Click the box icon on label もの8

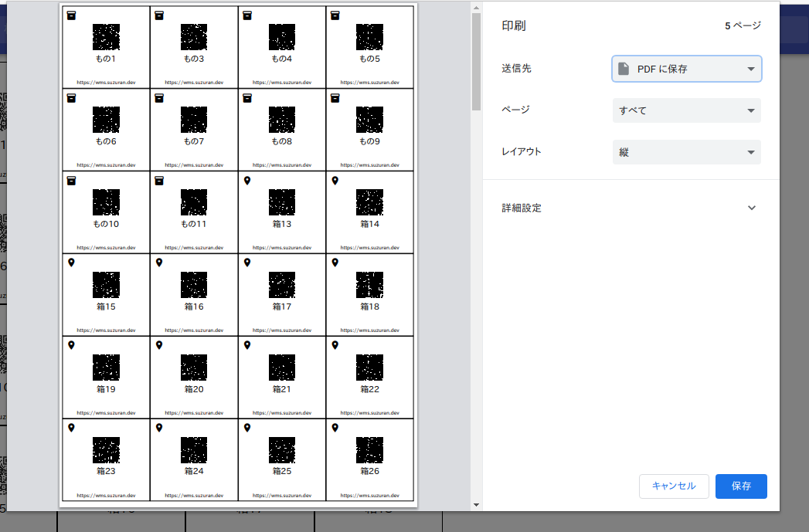pyautogui.click(x=248, y=98)
